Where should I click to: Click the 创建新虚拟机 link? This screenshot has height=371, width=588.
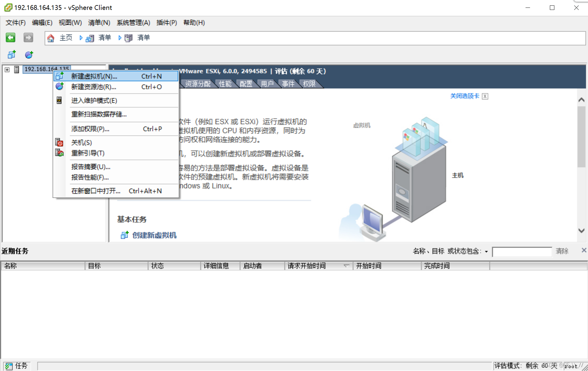tap(154, 235)
